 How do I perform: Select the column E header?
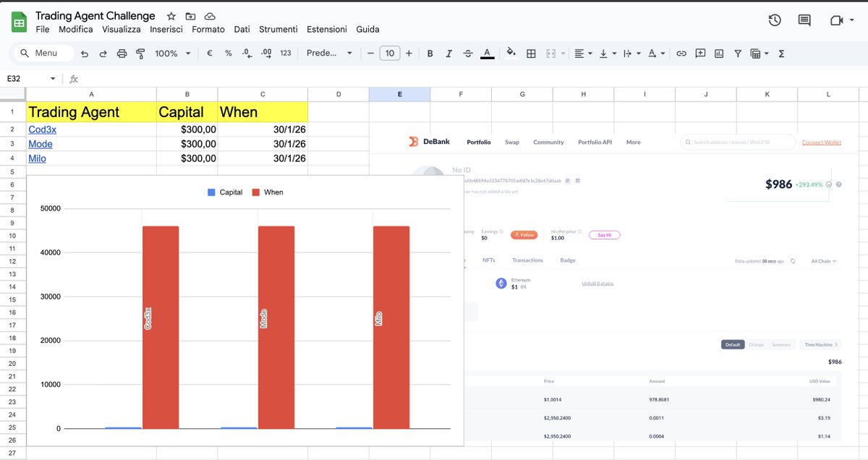(x=399, y=95)
